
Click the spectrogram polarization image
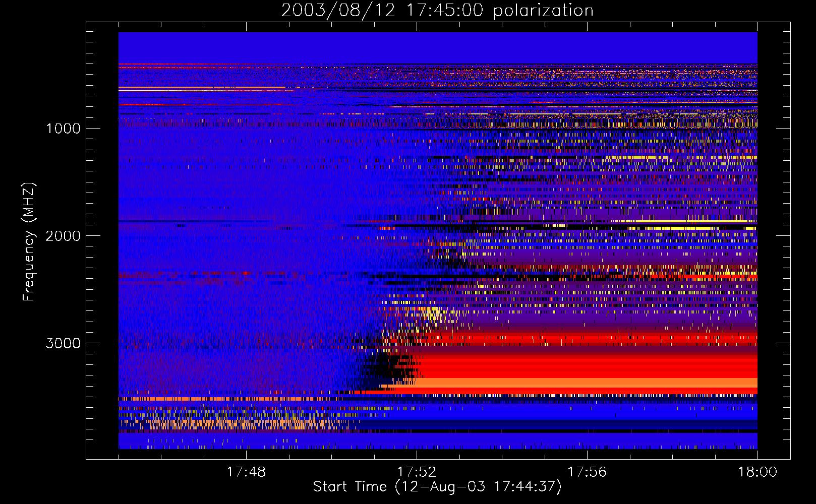[x=438, y=240]
